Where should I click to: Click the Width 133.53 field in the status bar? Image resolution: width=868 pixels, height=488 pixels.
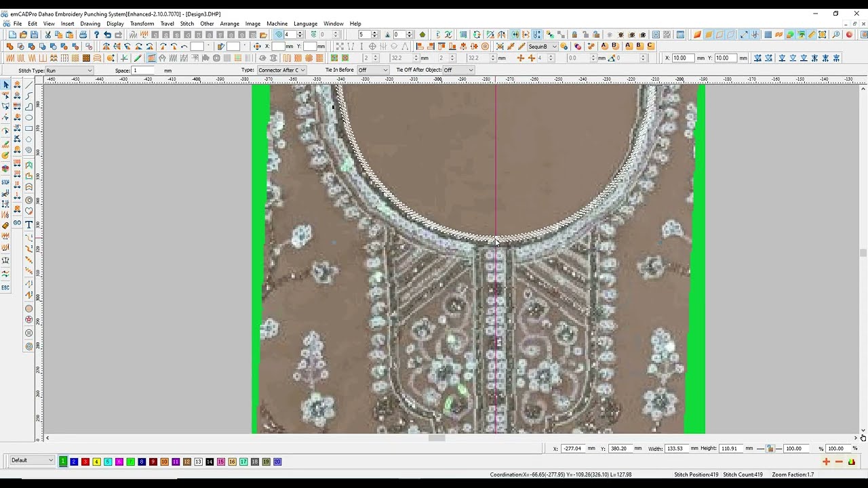[x=677, y=449]
